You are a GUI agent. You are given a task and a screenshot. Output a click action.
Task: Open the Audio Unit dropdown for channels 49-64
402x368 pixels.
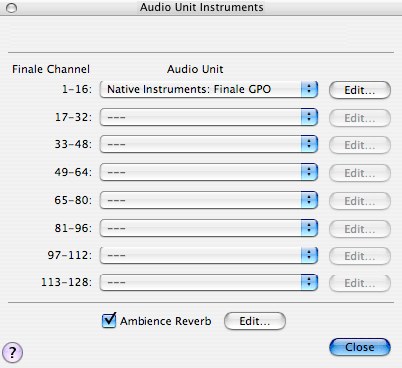pos(209,172)
